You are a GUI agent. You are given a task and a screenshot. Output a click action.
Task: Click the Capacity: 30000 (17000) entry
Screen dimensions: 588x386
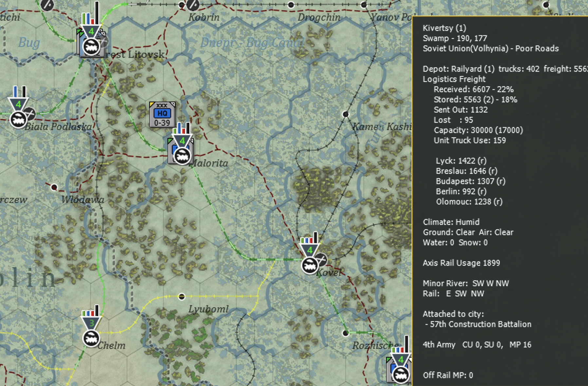tap(478, 130)
